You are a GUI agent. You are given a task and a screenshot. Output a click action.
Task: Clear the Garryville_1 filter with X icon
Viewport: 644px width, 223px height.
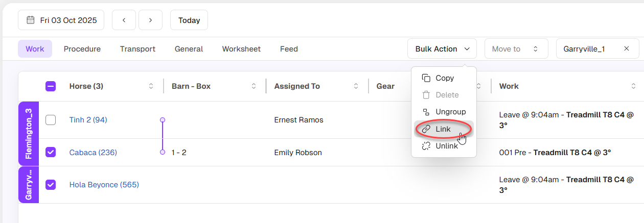click(626, 49)
